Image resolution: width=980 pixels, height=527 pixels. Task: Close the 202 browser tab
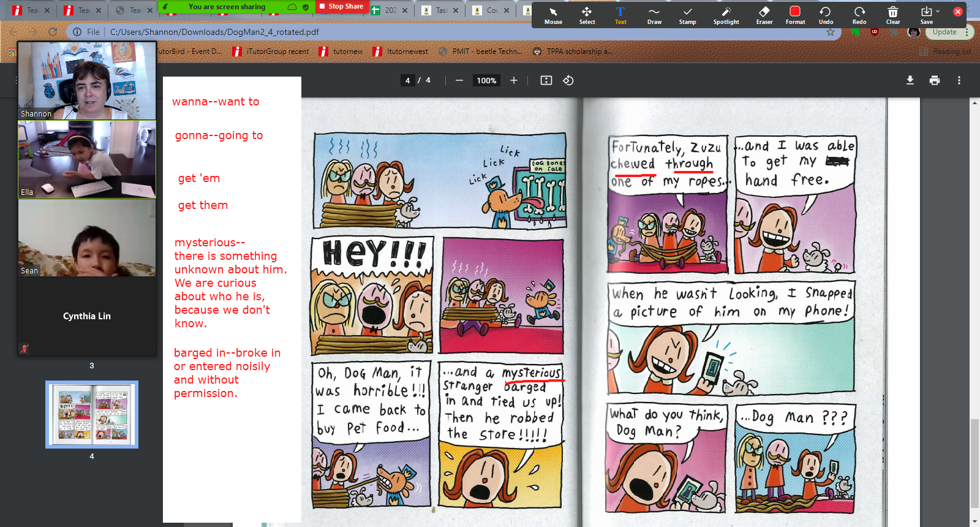pyautogui.click(x=405, y=10)
